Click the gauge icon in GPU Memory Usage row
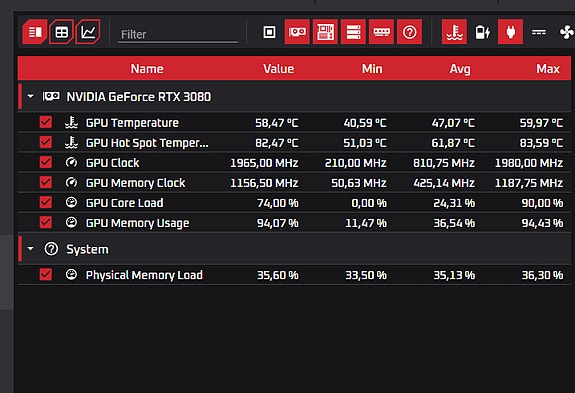Viewport: 575px width, 393px height. 71,222
